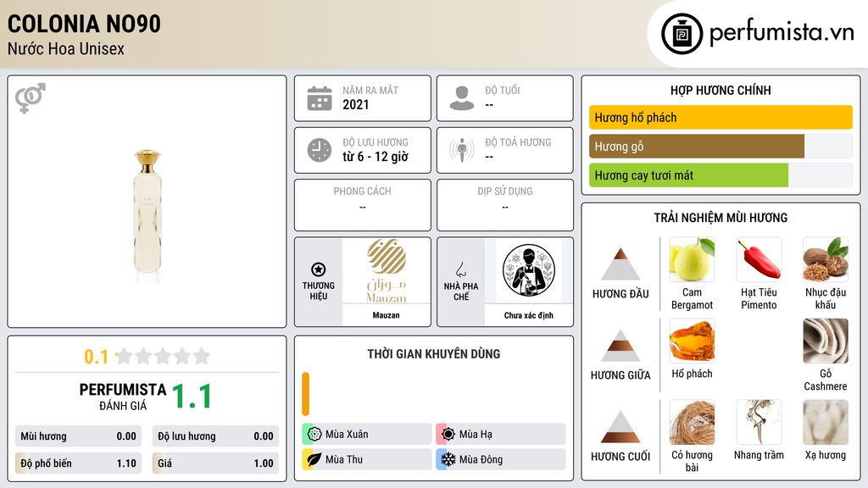Click the Giá 1.00 score row
Viewport: 868px width, 488px height.
[x=215, y=463]
